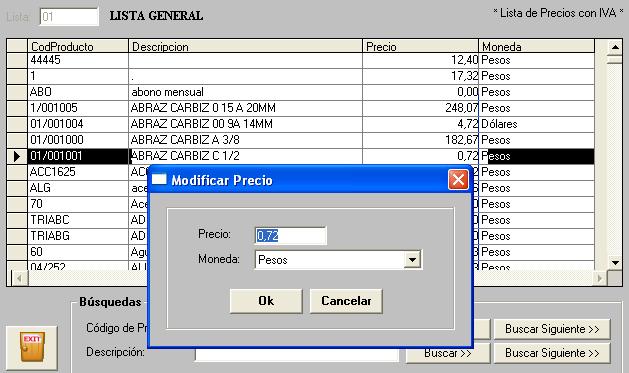This screenshot has height=373, width=629.
Task: Click the product code ACC1625
Action: coord(78,172)
